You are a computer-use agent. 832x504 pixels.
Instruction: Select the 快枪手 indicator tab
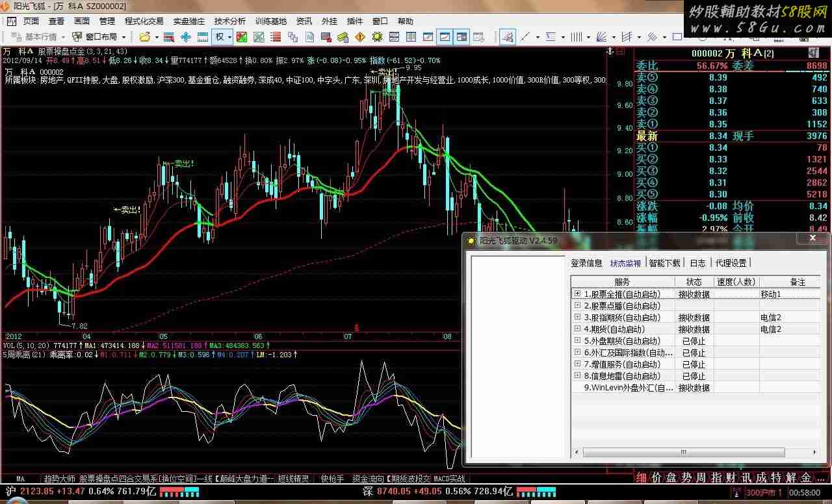tap(332, 479)
